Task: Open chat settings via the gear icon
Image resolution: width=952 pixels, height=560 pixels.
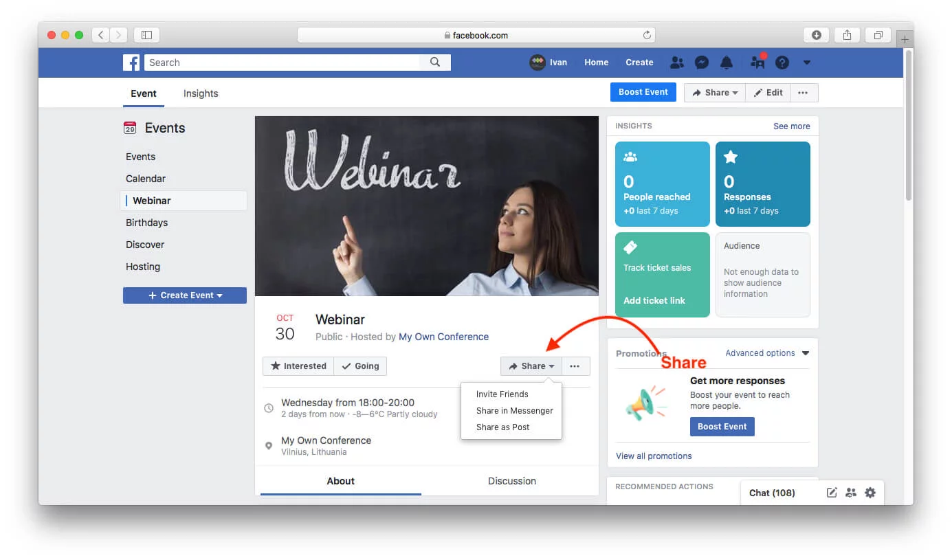Action: [870, 493]
